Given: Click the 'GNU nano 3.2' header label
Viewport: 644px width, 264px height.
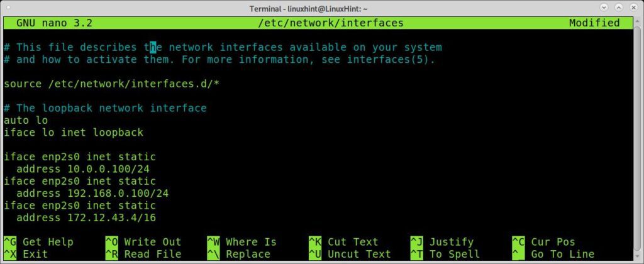Looking at the screenshot, I should click(x=54, y=23).
